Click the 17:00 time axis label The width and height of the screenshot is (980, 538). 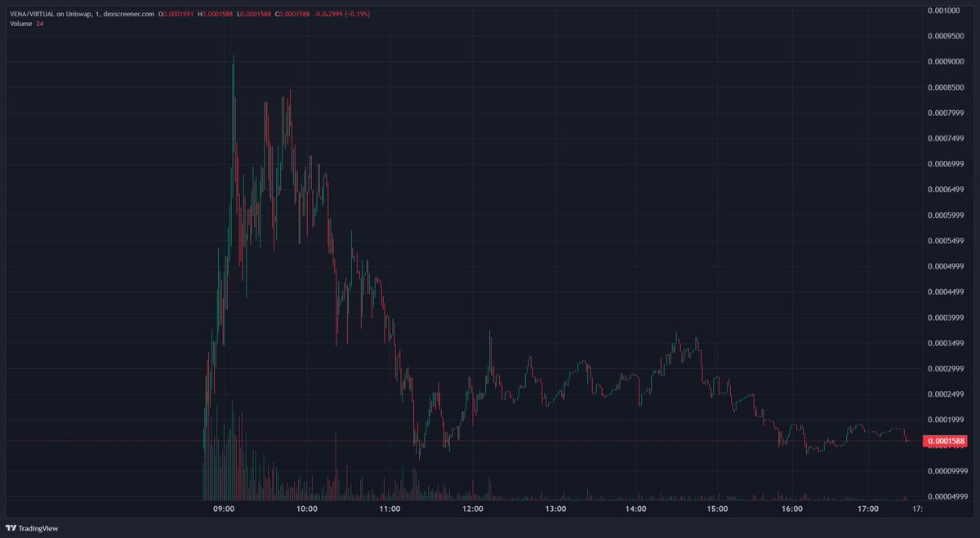tap(867, 510)
